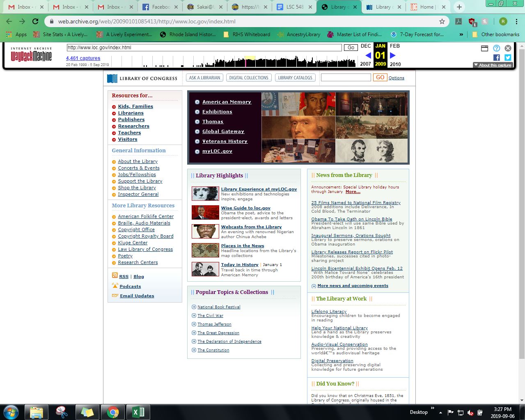The height and width of the screenshot is (420, 525).
Task: Show hidden bookmarks chevron
Action: click(461, 34)
